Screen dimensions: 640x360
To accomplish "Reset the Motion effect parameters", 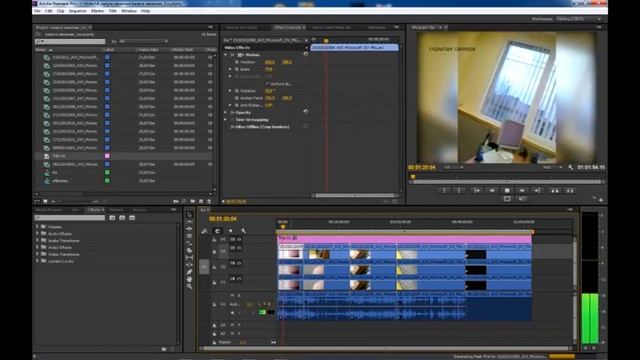I will [x=306, y=54].
